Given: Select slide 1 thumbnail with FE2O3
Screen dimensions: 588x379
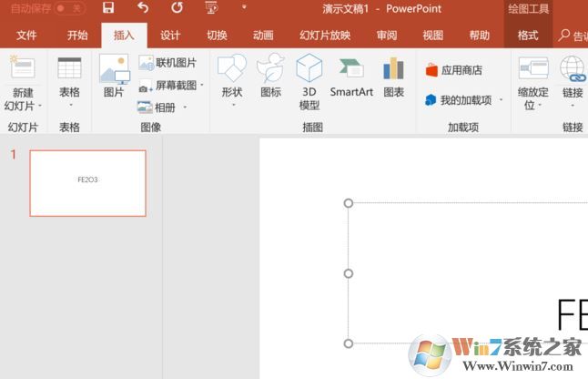Looking at the screenshot, I should click(x=87, y=183).
